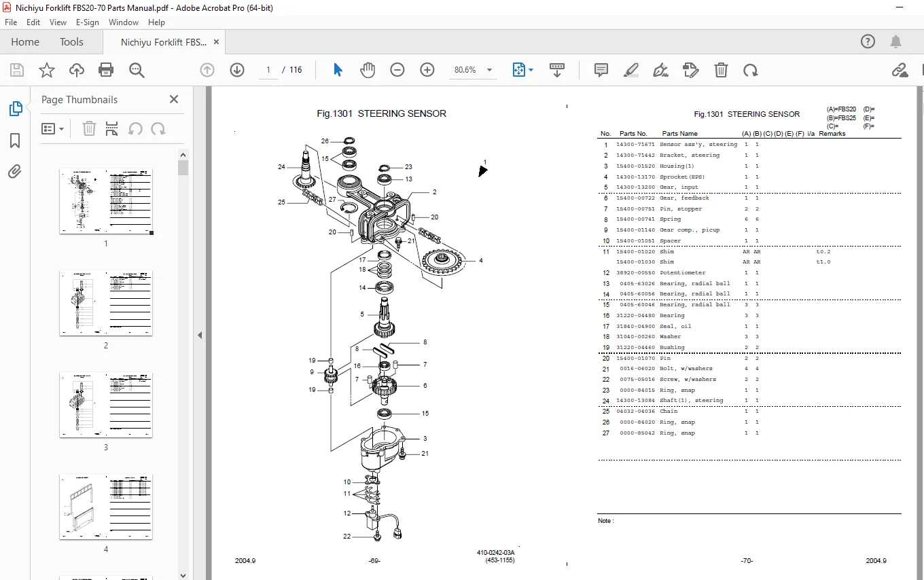The height and width of the screenshot is (580, 924).
Task: Click the main toolbar trash icon
Action: 721,70
